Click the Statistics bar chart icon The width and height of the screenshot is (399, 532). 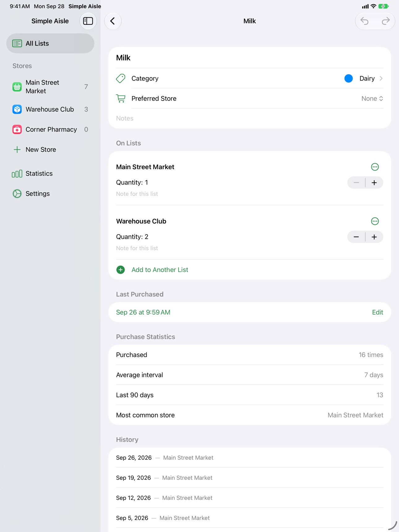point(17,174)
